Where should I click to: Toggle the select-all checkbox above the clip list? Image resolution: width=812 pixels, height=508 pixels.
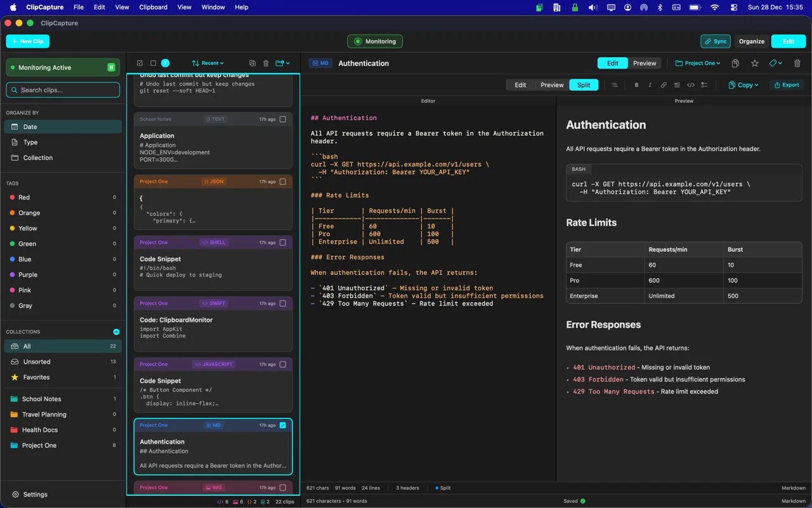pos(140,63)
